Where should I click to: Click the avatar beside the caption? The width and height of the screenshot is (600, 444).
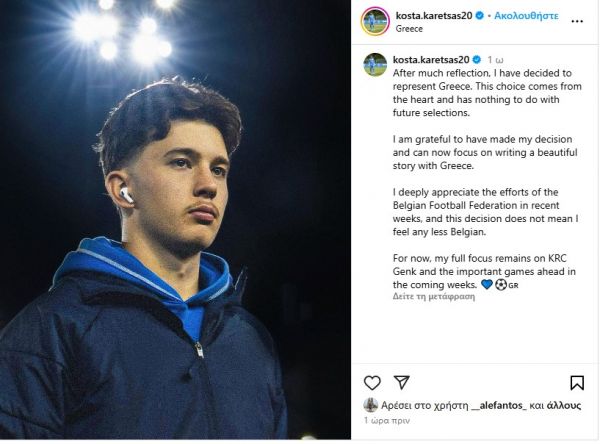[375, 64]
